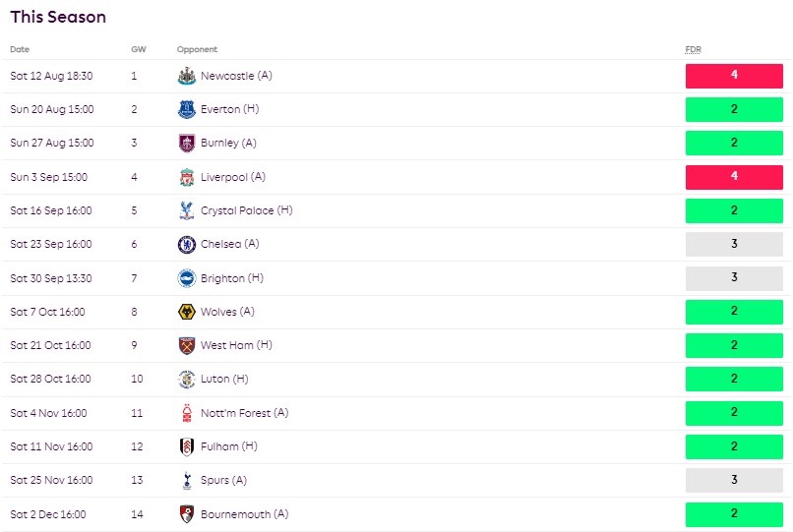The image size is (793, 532).
Task: Click the Everton club crest icon
Action: click(186, 109)
